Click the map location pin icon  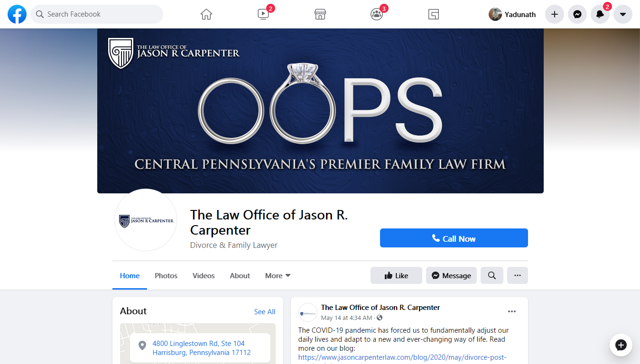pos(142,346)
